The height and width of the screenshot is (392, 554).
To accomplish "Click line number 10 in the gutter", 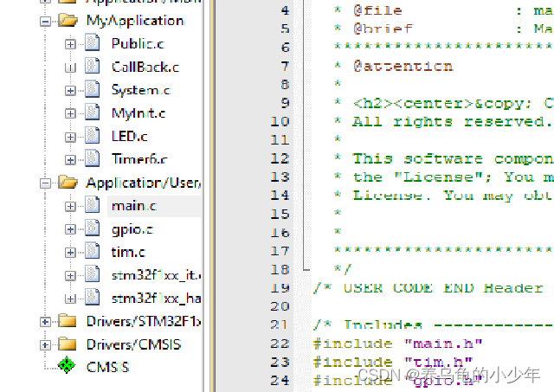I will [x=280, y=121].
